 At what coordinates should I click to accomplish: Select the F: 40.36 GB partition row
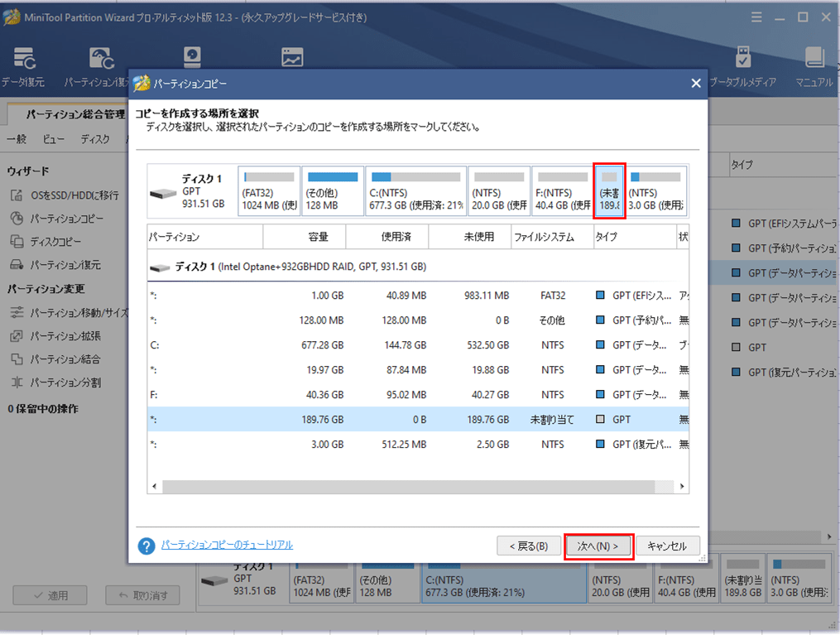pyautogui.click(x=418, y=394)
